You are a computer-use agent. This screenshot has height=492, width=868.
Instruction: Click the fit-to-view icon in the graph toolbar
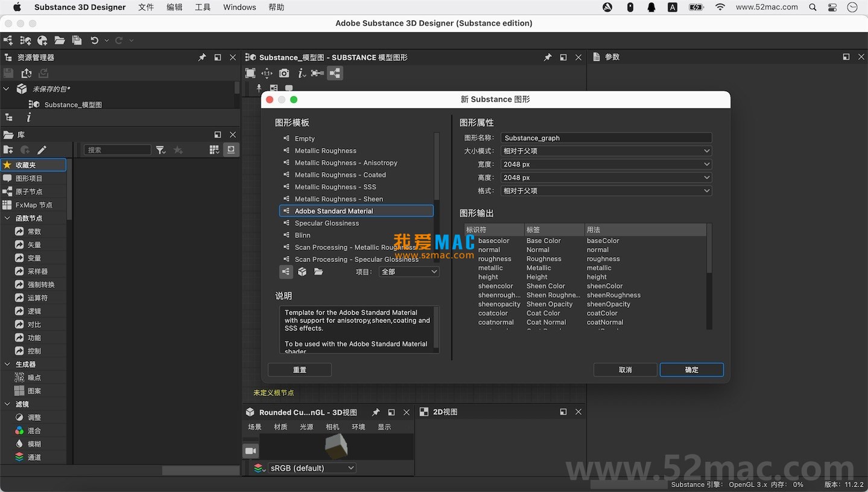(x=250, y=73)
